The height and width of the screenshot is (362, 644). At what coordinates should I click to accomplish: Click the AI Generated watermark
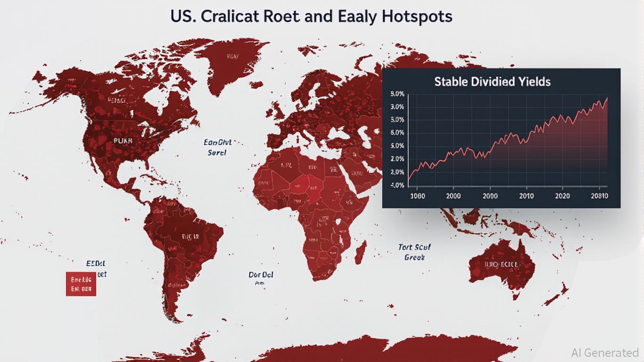tap(605, 352)
